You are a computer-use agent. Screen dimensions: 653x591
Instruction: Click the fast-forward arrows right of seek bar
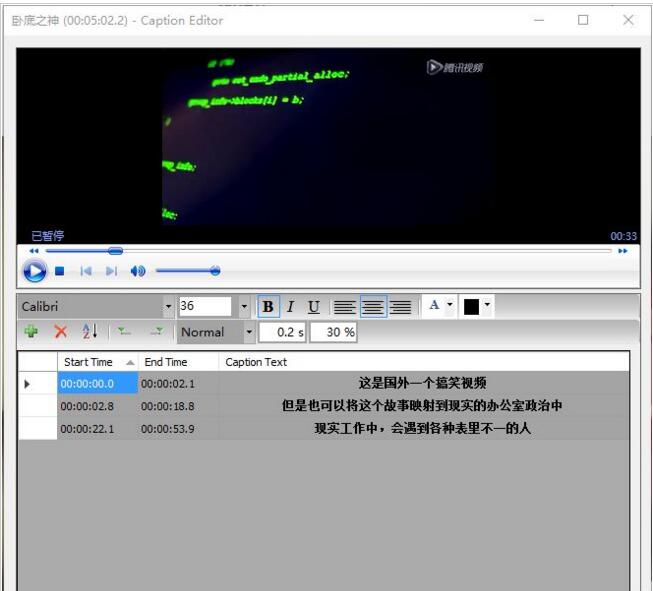[x=623, y=251]
